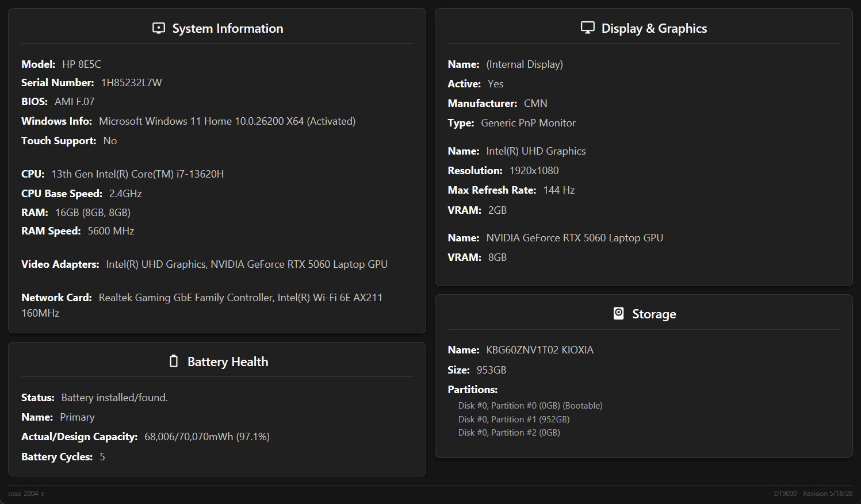Screen dimensions: 861x504
Task: Select the Battery Cycles value 5
Action: point(102,457)
